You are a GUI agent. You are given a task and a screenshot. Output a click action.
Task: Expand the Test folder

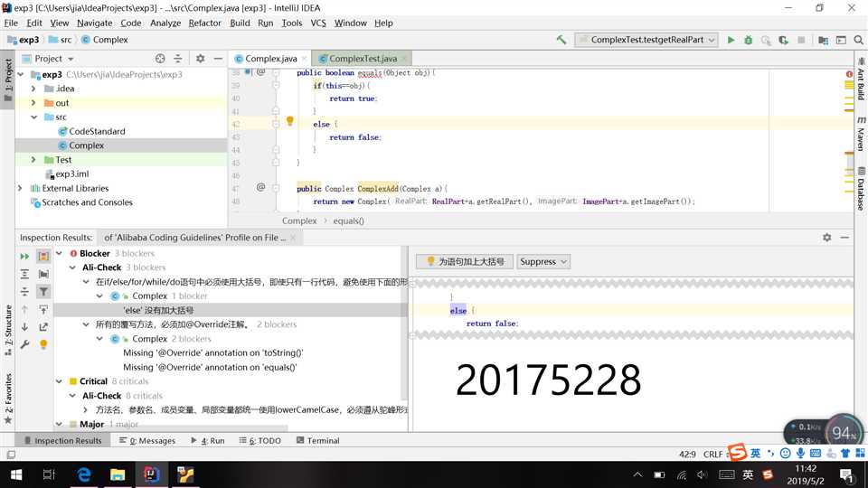pos(33,160)
